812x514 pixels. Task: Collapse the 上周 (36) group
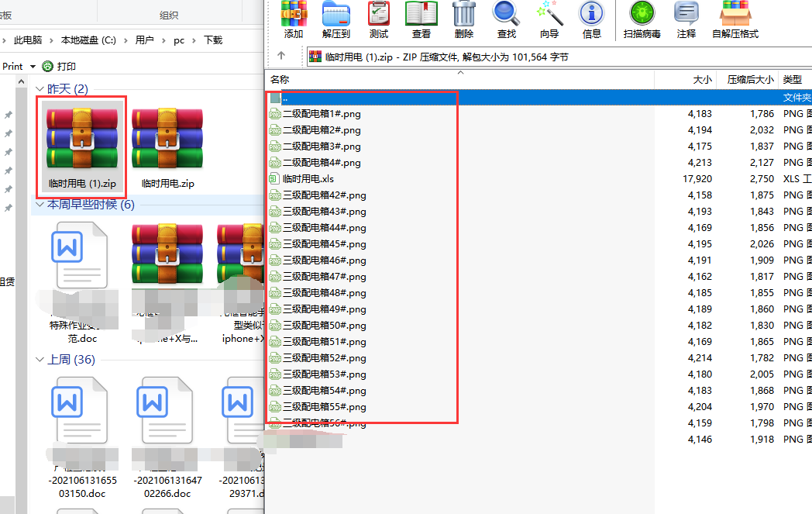click(41, 360)
